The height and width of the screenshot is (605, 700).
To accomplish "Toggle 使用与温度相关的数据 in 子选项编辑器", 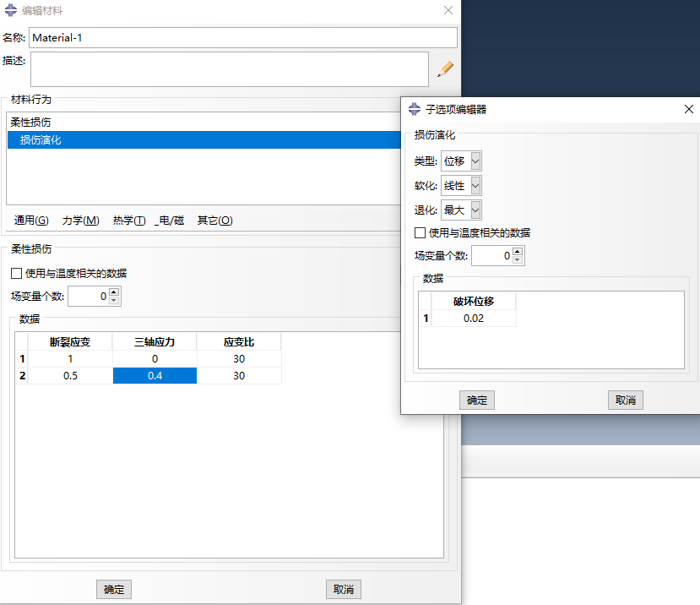I will [x=421, y=233].
